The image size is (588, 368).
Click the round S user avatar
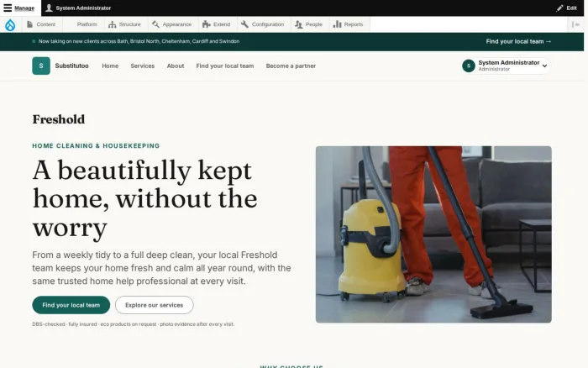469,66
